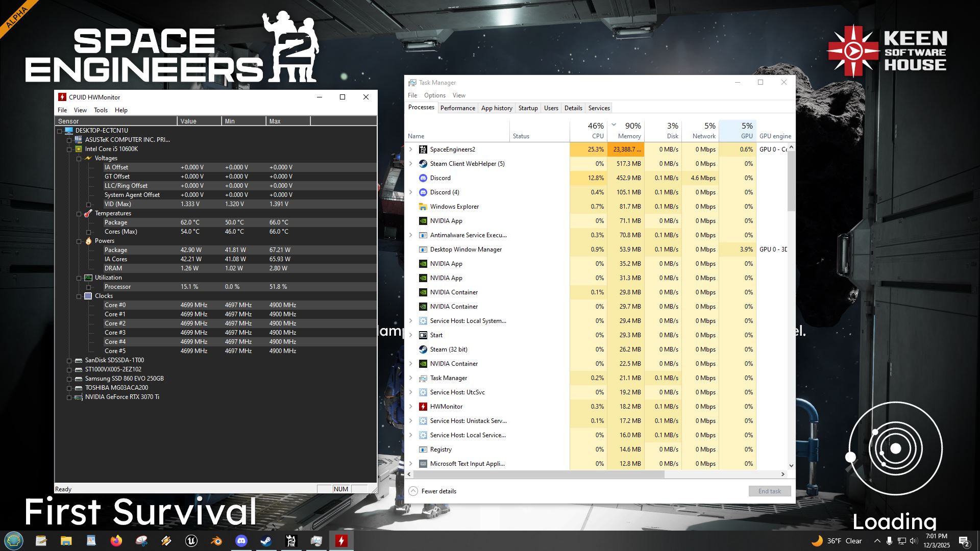This screenshot has height=551, width=980.
Task: Open the HWMonitor Tools menu
Action: point(101,110)
